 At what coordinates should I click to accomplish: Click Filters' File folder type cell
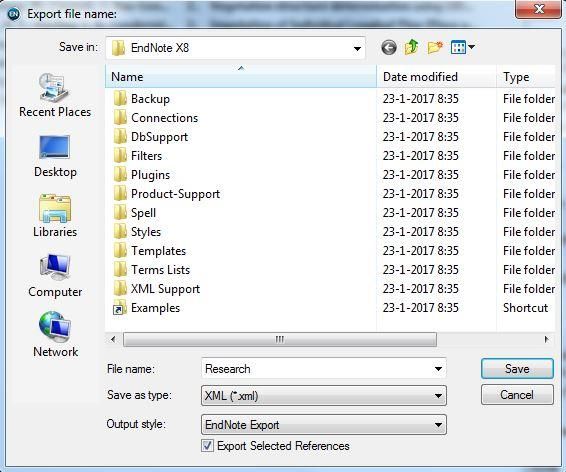529,156
